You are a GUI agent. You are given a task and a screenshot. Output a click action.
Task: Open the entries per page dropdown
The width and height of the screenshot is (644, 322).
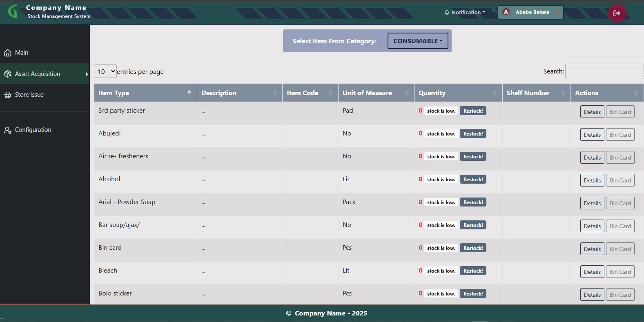[105, 71]
